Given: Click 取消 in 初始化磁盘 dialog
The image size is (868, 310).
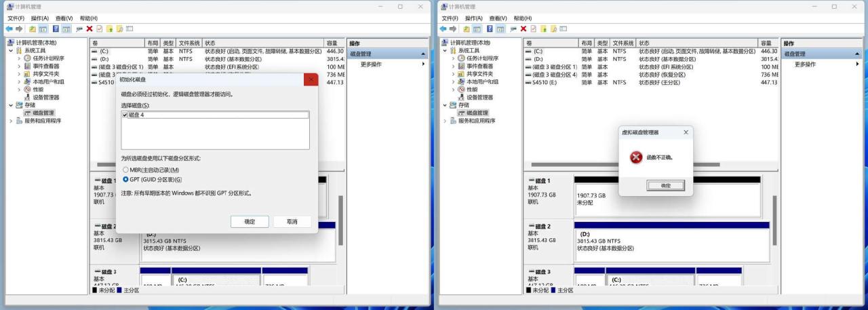Looking at the screenshot, I should (292, 222).
